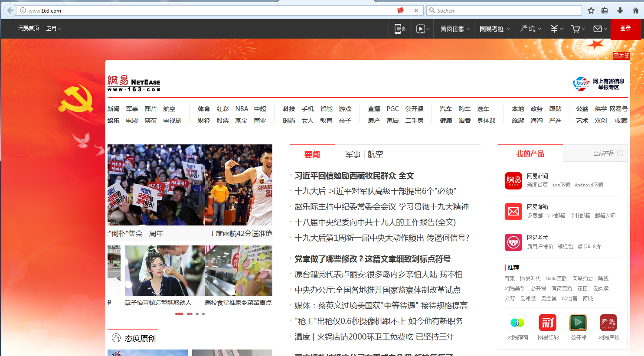The image size is (644, 356).
Task: Click the NetEase www.163.com logo
Action: pos(134,83)
